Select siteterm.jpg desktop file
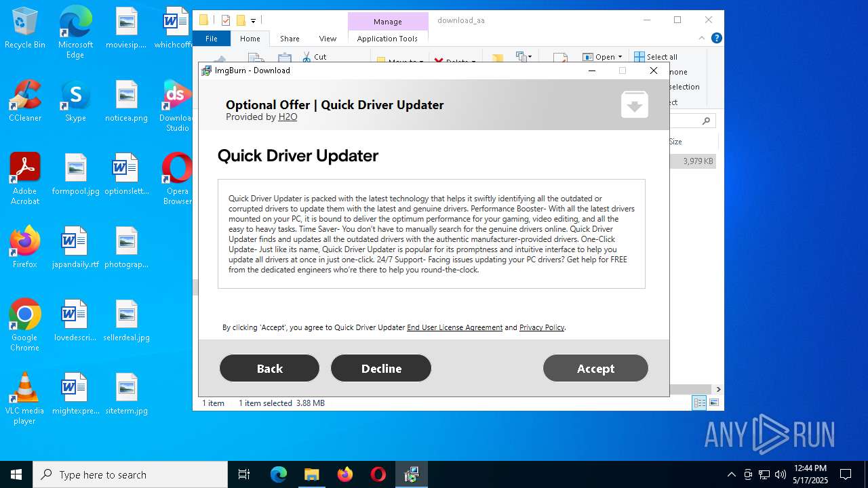Image resolution: width=868 pixels, height=488 pixels. 126,394
